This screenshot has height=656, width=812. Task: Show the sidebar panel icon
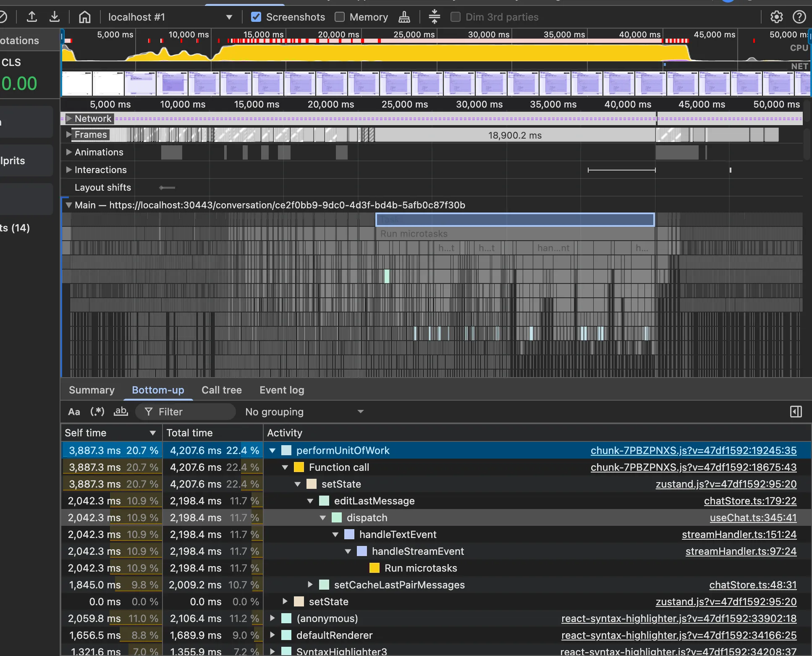click(x=796, y=412)
